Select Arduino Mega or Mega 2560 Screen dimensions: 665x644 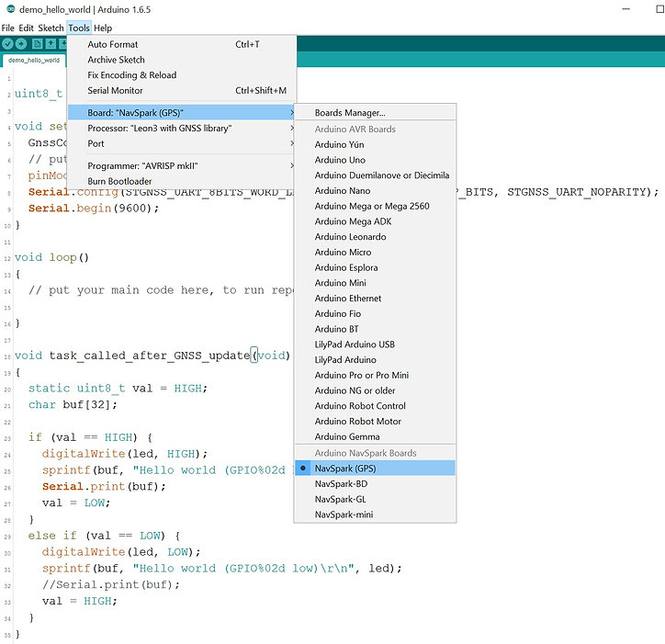[x=375, y=206]
